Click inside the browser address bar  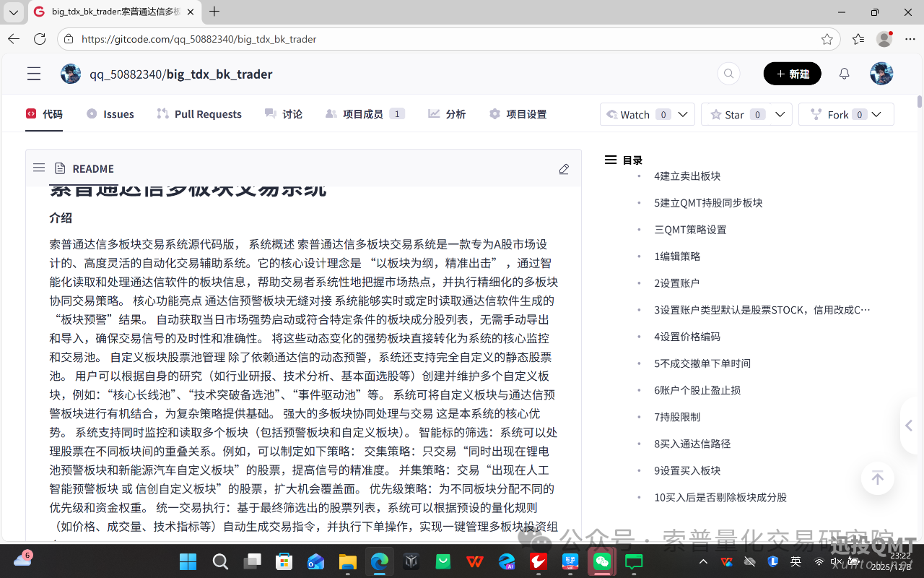[289, 40]
